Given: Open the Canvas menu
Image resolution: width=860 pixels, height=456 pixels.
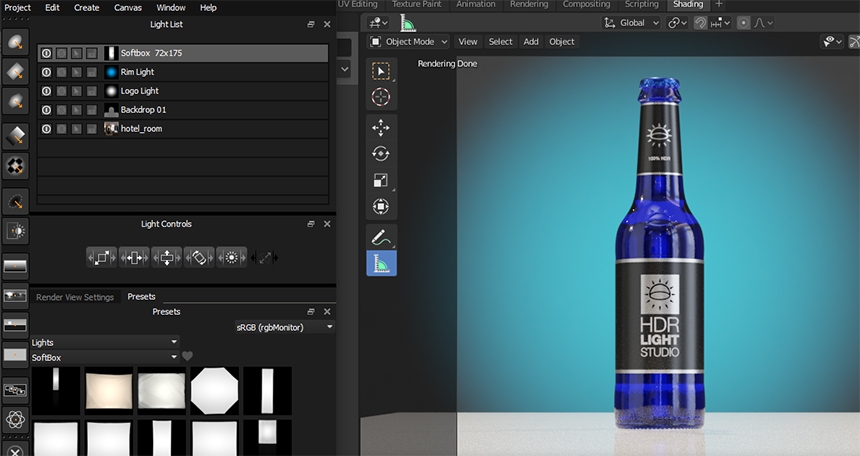Looking at the screenshot, I should click(128, 8).
